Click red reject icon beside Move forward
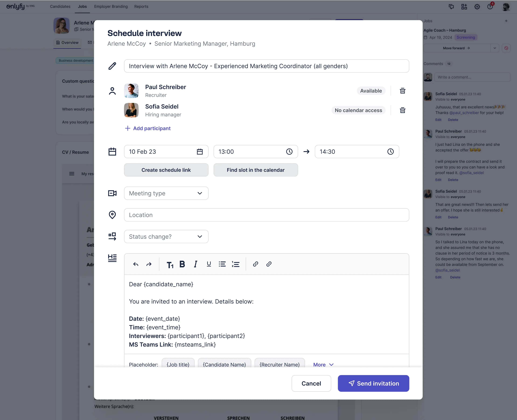This screenshot has width=517, height=420. [506, 48]
